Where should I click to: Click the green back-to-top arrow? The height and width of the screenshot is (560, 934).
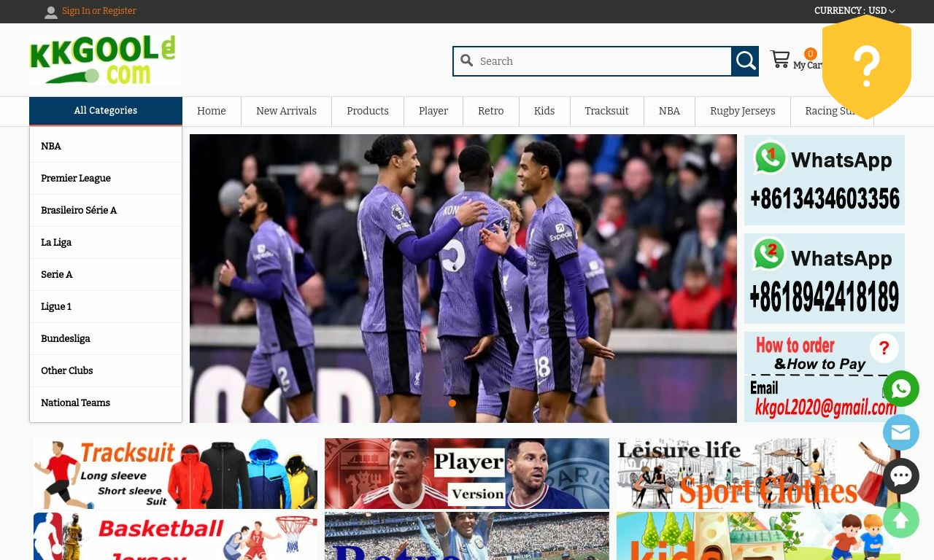point(901,520)
